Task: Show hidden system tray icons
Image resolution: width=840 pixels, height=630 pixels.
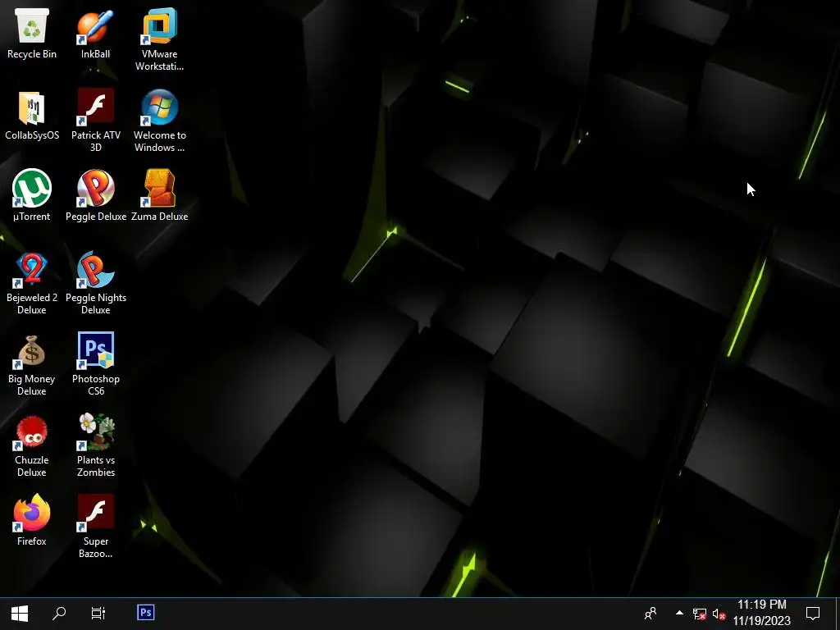Action: (x=679, y=614)
